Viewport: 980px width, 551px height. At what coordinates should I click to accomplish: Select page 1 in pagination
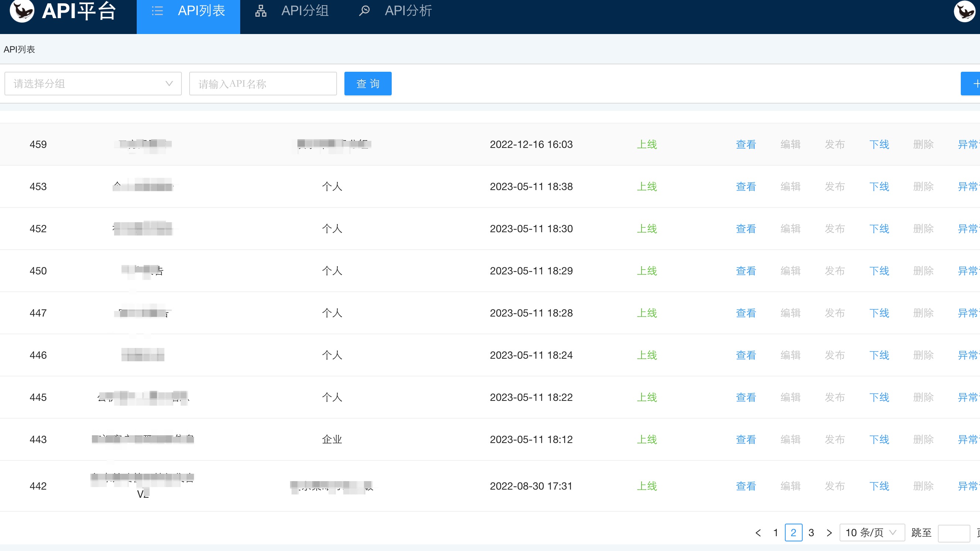[x=775, y=533]
